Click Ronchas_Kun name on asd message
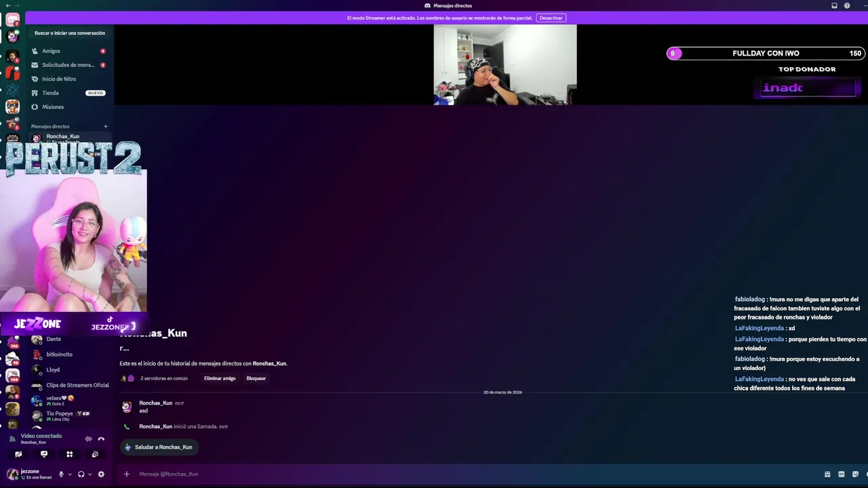 coord(155,403)
